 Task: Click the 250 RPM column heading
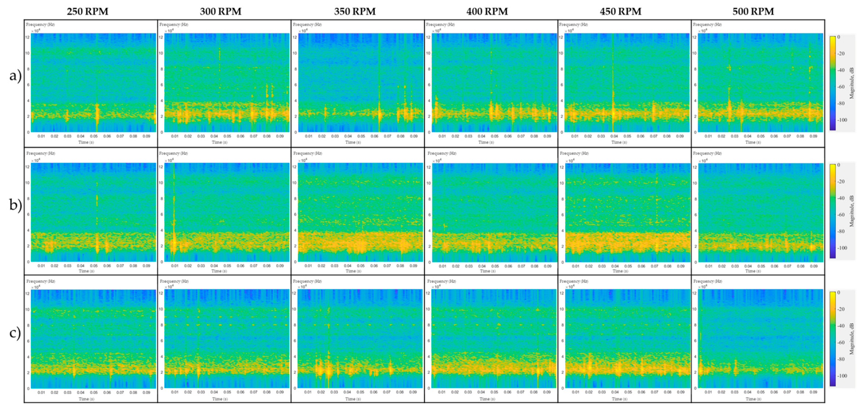tap(88, 11)
